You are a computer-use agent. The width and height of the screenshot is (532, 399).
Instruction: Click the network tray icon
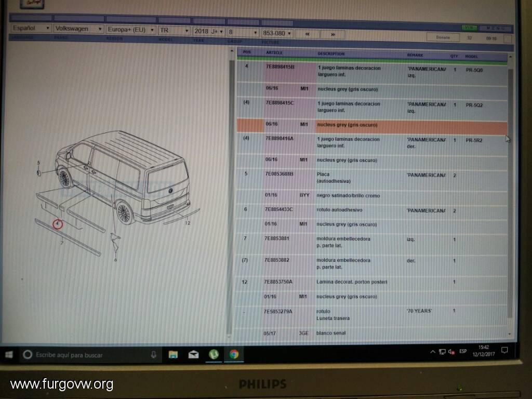click(442, 352)
